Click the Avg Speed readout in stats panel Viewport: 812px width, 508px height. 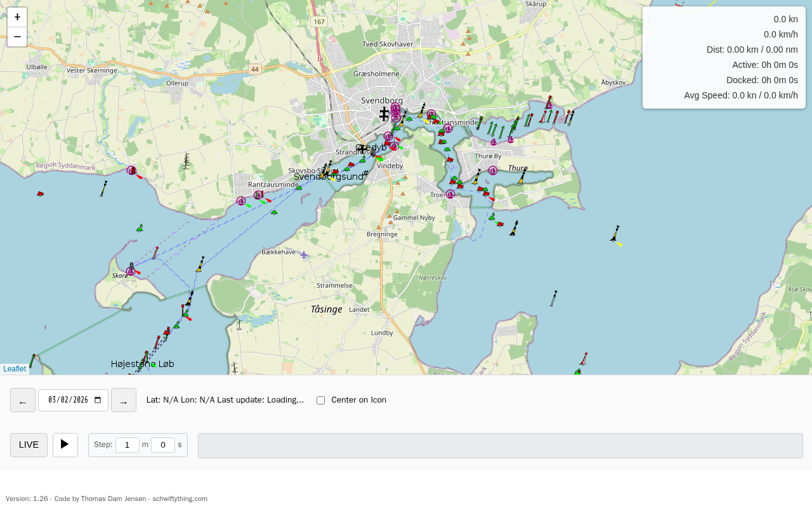(x=740, y=95)
